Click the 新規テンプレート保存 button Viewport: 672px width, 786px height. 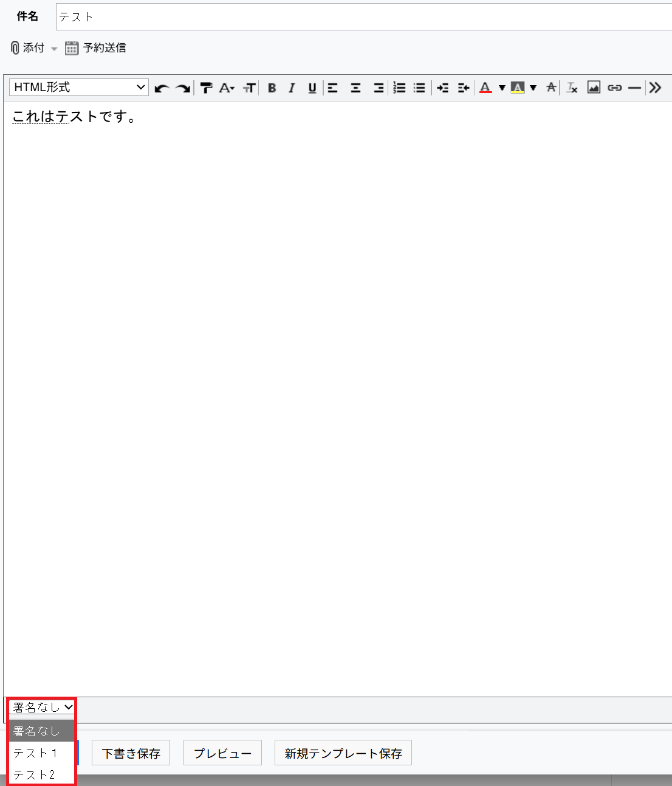tap(343, 753)
